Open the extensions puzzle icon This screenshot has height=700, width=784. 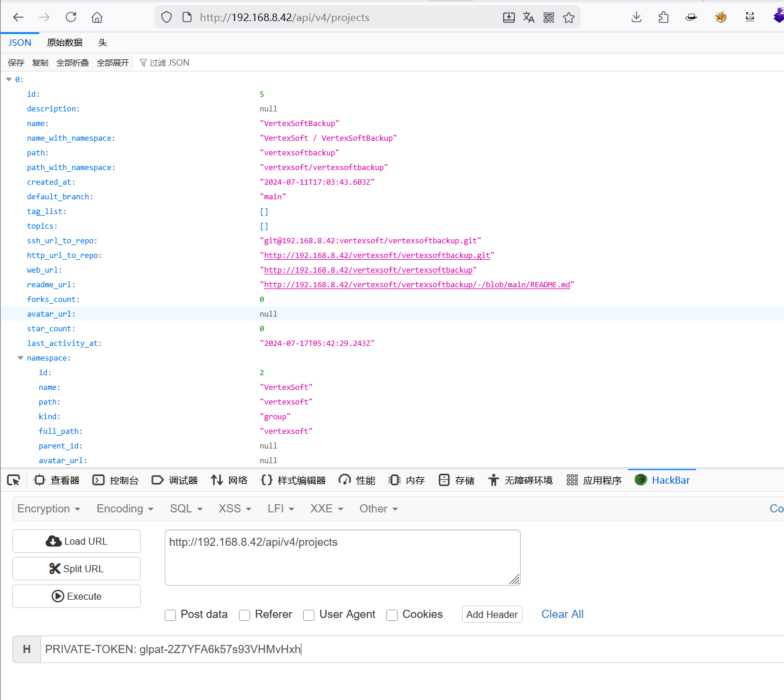pos(663,18)
